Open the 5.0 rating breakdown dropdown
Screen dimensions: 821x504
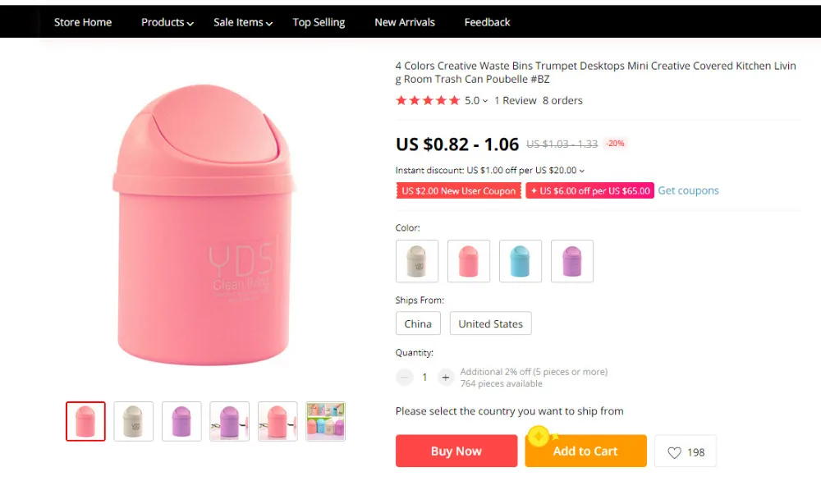click(485, 101)
